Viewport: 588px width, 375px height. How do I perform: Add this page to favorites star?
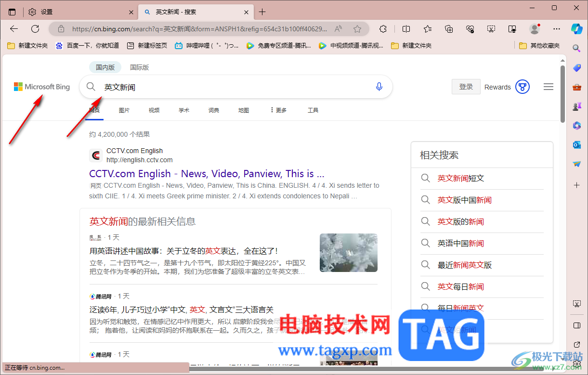click(x=357, y=29)
